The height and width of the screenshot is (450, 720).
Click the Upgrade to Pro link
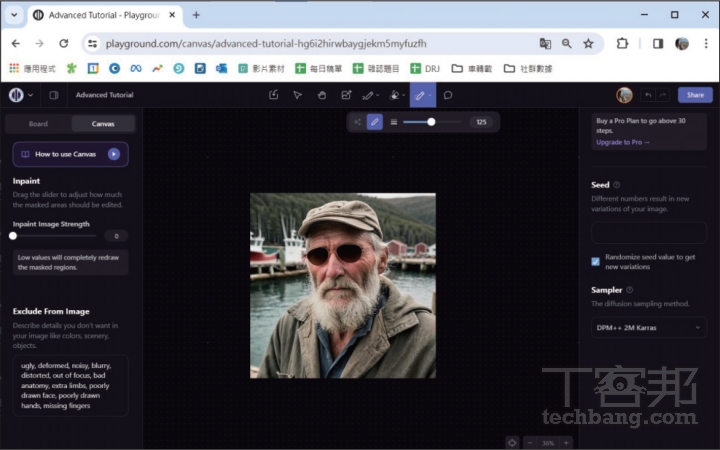click(623, 142)
